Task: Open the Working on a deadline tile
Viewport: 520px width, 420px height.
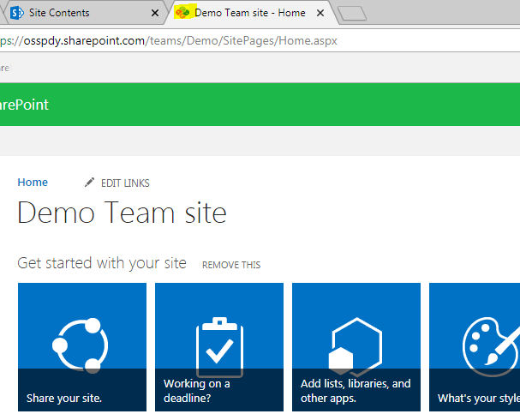Action: coord(219,347)
